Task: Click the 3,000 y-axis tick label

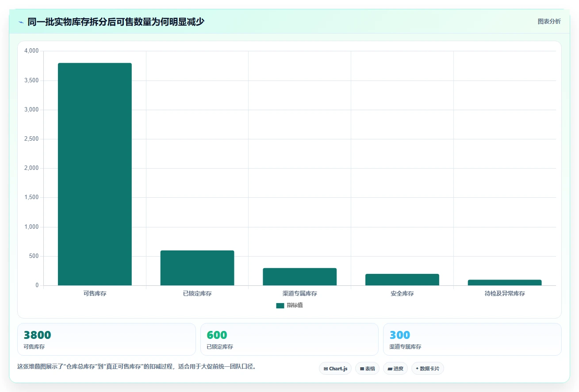Action: coord(31,110)
